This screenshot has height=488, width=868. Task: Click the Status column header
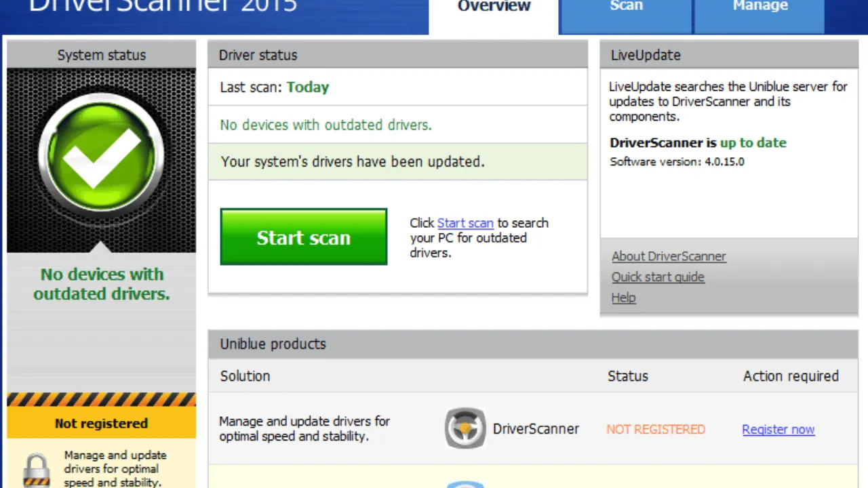(628, 375)
